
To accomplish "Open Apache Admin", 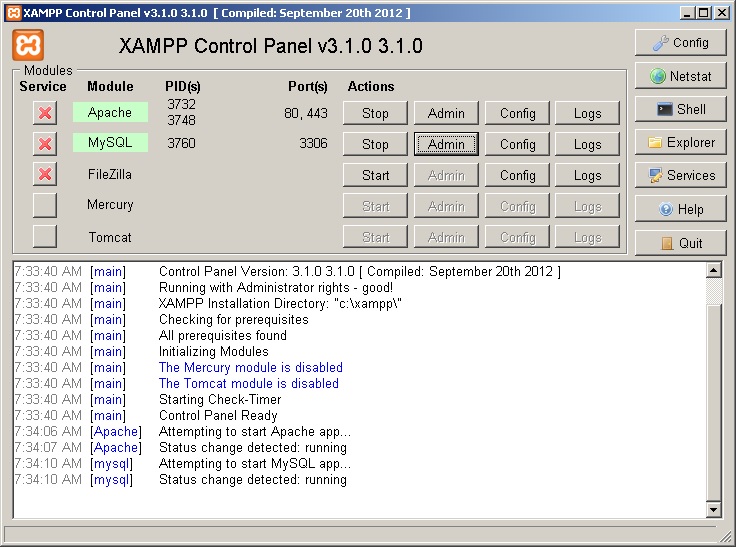I will [446, 113].
